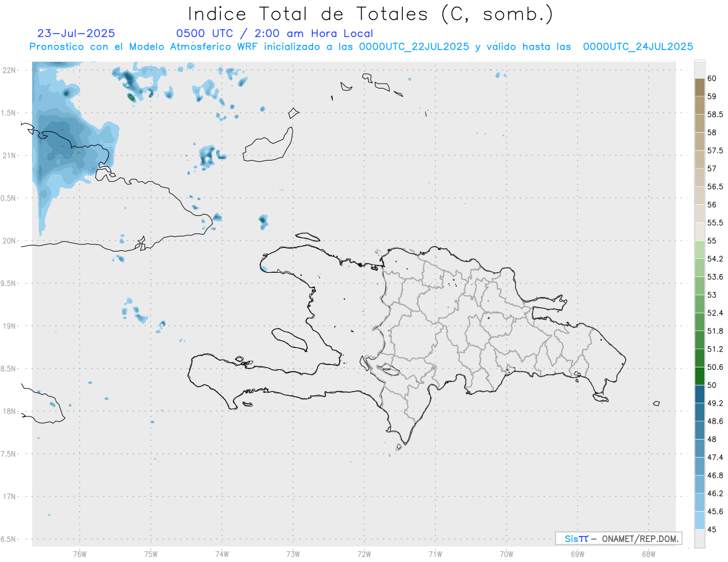728x562 pixels.
Task: Pick the dark green swatch between 50 and 50.6
Action: pos(699,376)
